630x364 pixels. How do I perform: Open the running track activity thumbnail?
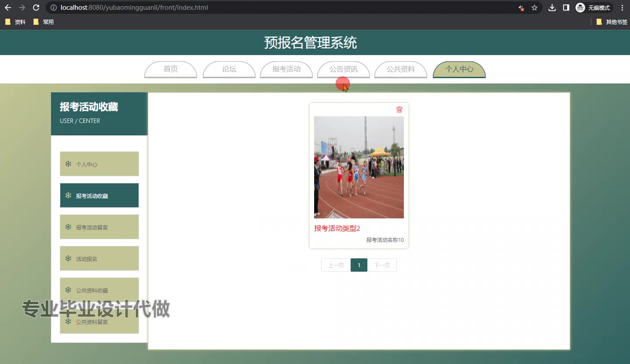359,167
